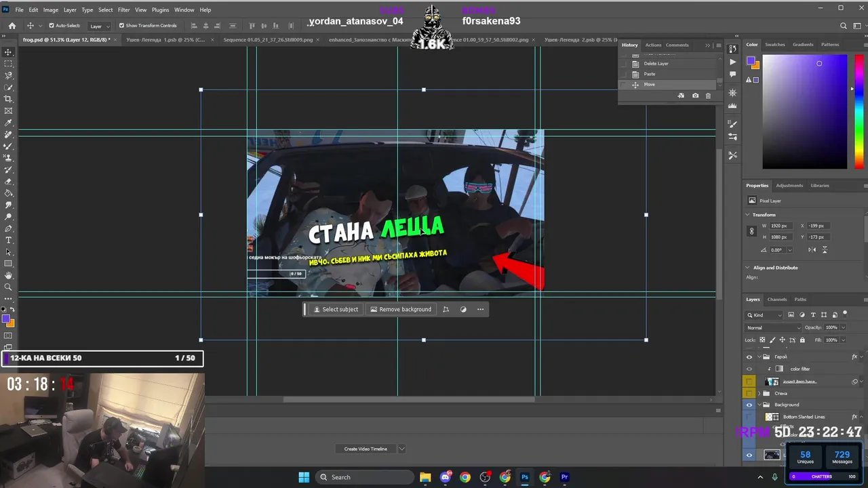
Task: Open Premiere Pro from the taskbar
Action: click(564, 477)
